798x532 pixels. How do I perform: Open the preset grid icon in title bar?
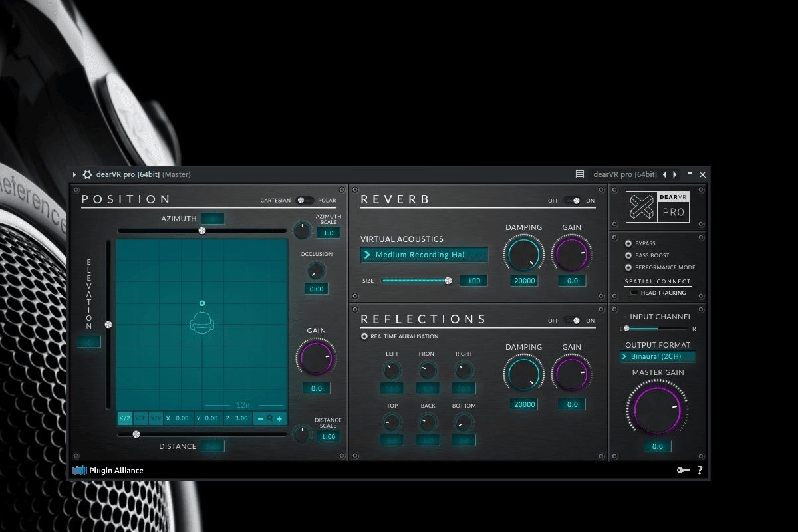click(580, 174)
